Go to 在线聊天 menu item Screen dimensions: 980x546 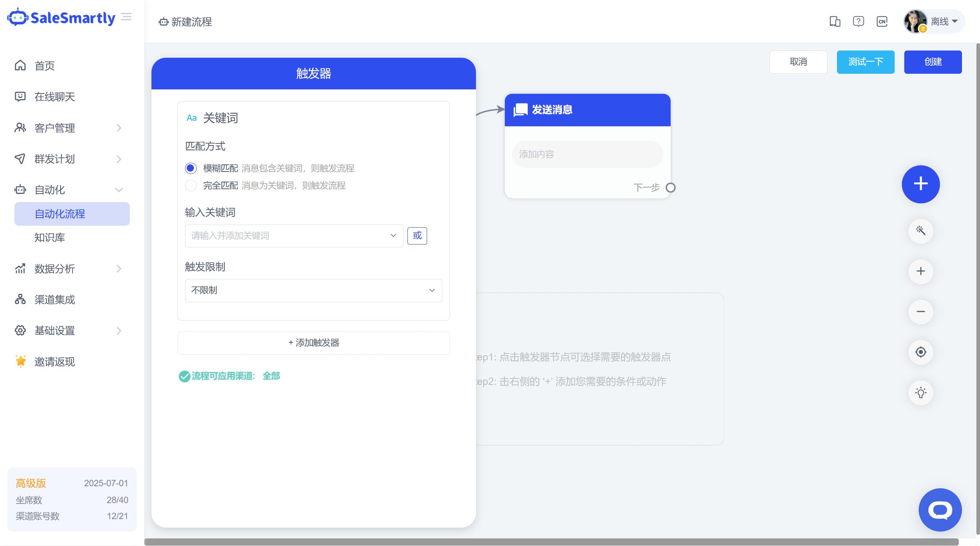pyautogui.click(x=54, y=97)
